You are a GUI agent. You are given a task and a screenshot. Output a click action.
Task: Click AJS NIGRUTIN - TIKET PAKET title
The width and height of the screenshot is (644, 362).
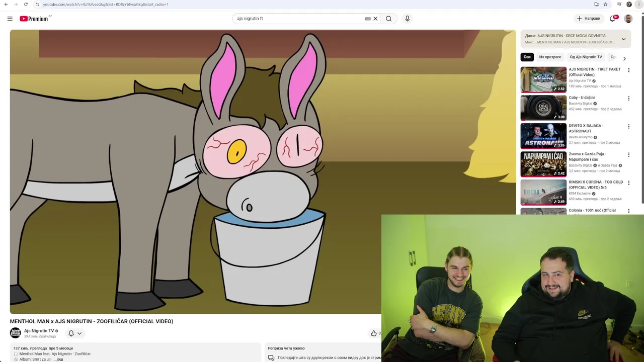595,72
